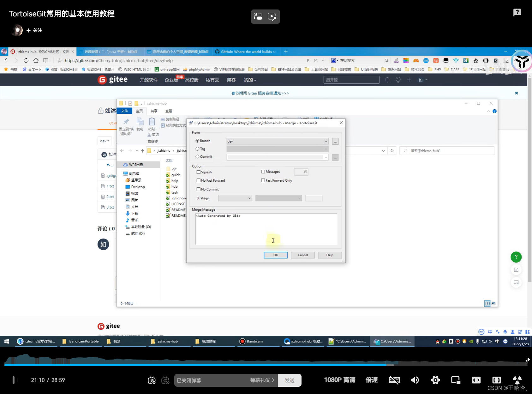Open the Tag dropdown list
532x394 pixels.
tap(278, 149)
